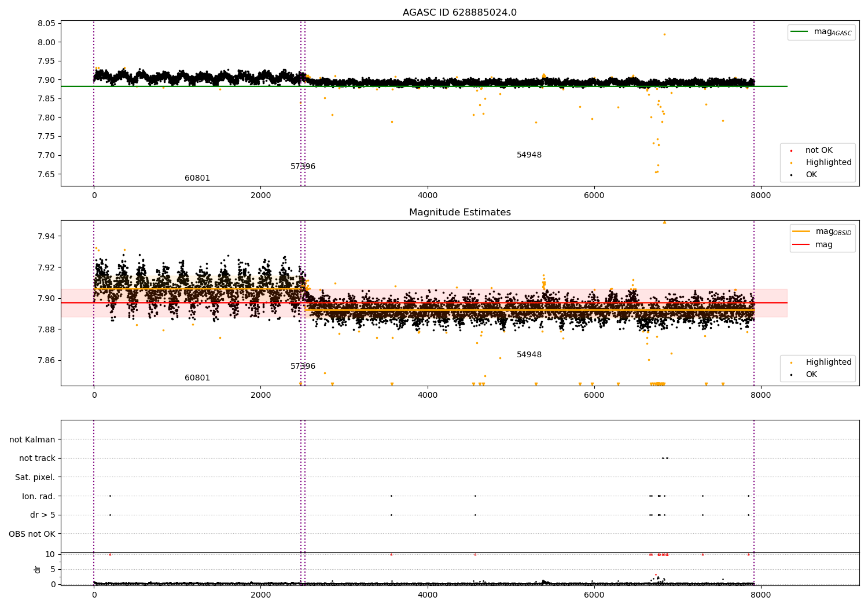Click the 'not track' row label
Screen dimensions: 868x608
tap(37, 459)
